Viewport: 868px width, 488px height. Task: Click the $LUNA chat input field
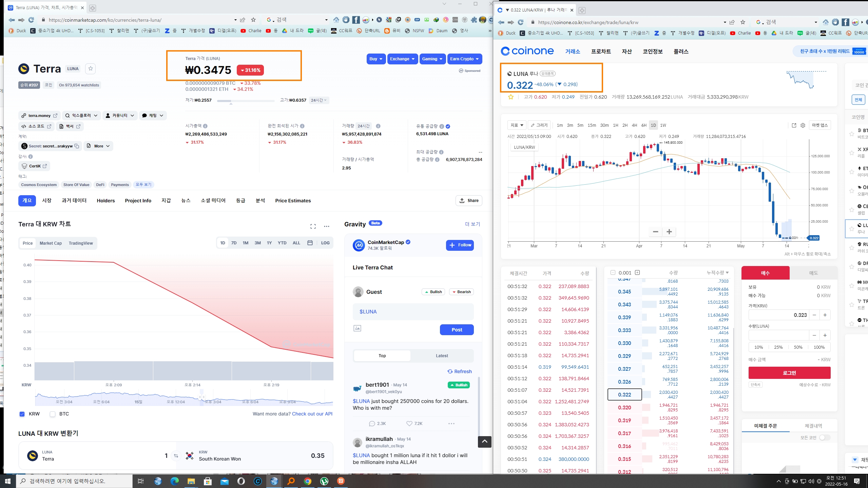413,312
